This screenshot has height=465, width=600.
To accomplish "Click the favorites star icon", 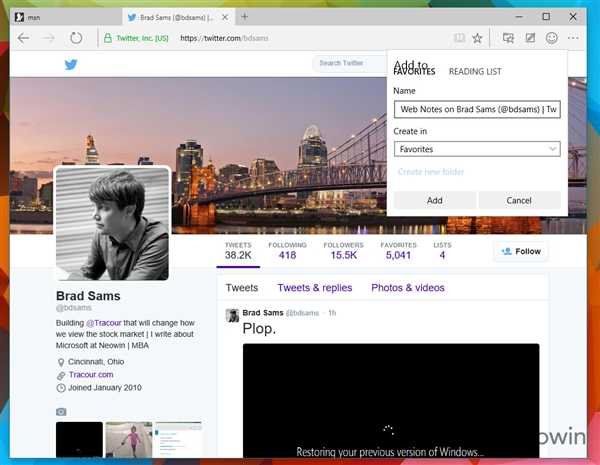I will pyautogui.click(x=478, y=38).
